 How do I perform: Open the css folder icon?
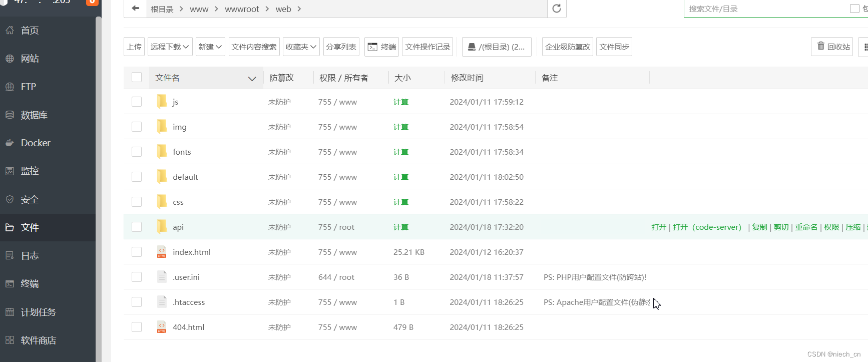(x=162, y=202)
